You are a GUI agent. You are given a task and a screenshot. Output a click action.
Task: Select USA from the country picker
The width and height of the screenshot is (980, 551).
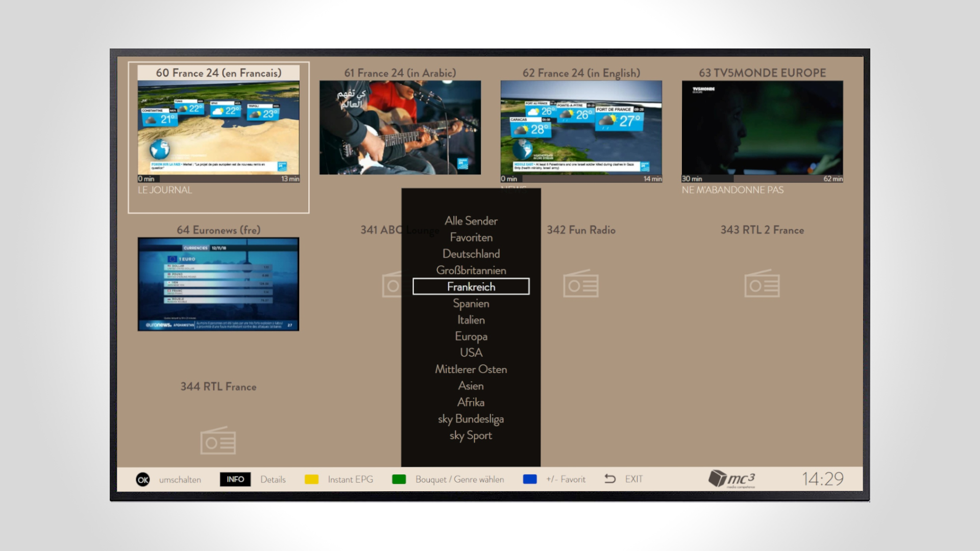(x=471, y=353)
